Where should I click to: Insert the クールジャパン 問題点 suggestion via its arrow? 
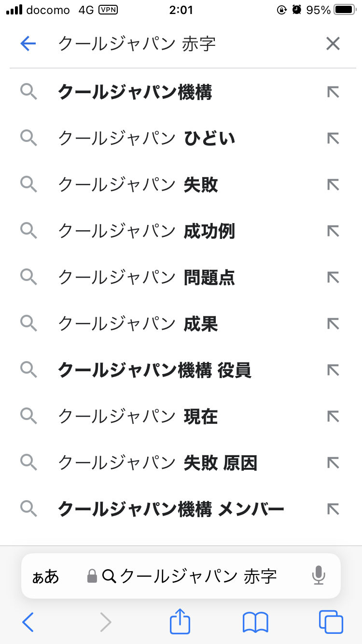click(x=333, y=277)
